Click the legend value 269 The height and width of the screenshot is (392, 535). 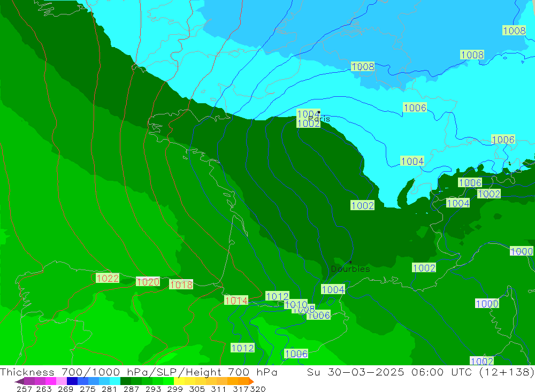point(65,389)
